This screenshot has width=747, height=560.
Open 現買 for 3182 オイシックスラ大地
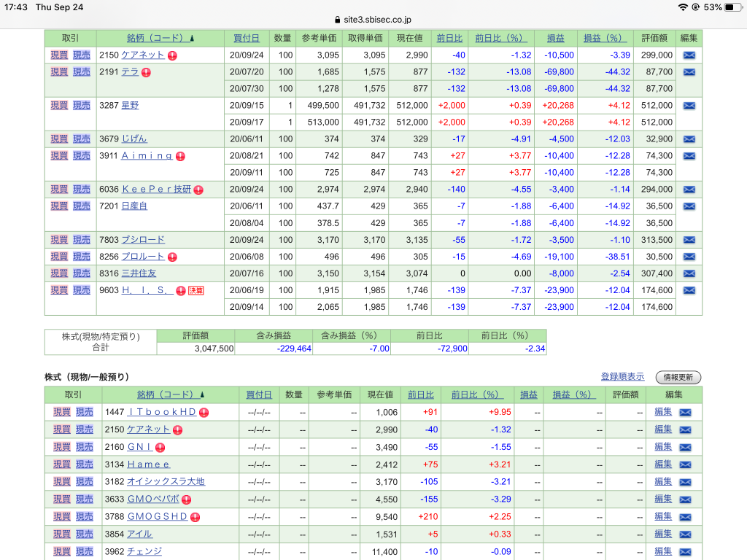(x=62, y=481)
